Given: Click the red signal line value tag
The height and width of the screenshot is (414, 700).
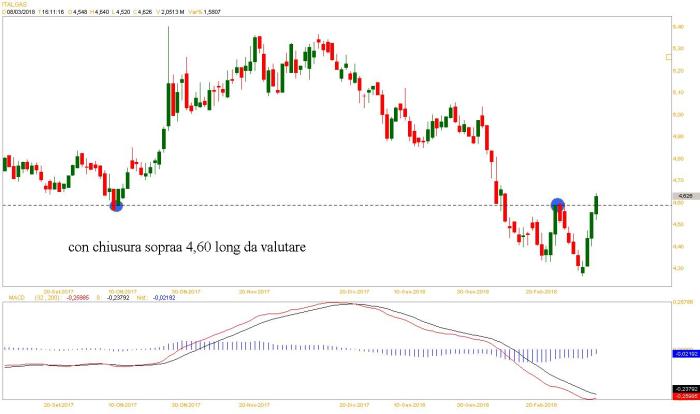Looking at the screenshot, I should click(685, 396).
